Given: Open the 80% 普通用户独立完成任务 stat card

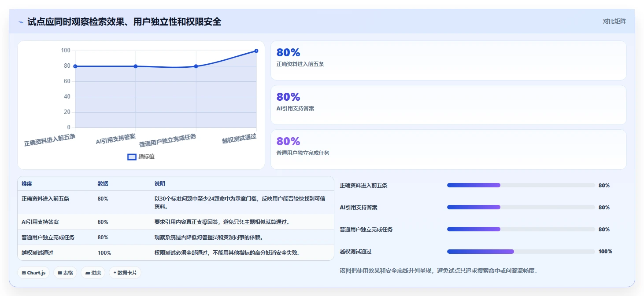Looking at the screenshot, I should pyautogui.click(x=448, y=150).
